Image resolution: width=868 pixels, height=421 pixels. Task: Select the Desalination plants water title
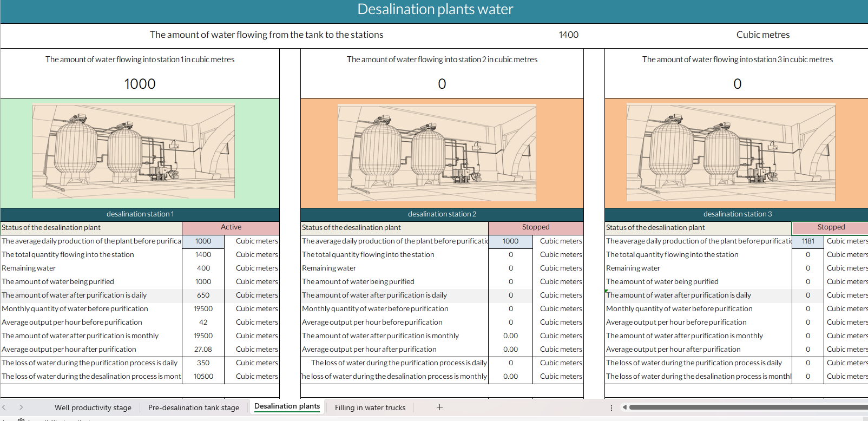pyautogui.click(x=435, y=9)
